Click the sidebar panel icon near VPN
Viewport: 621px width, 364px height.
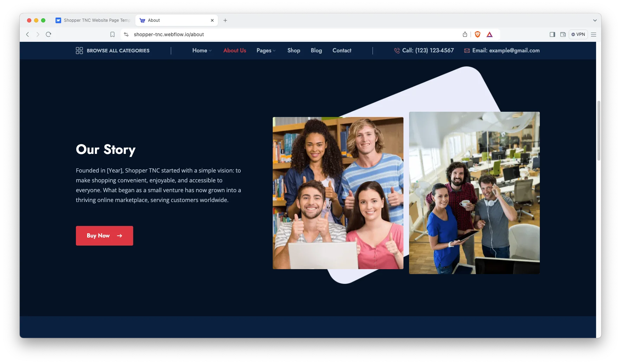point(552,34)
